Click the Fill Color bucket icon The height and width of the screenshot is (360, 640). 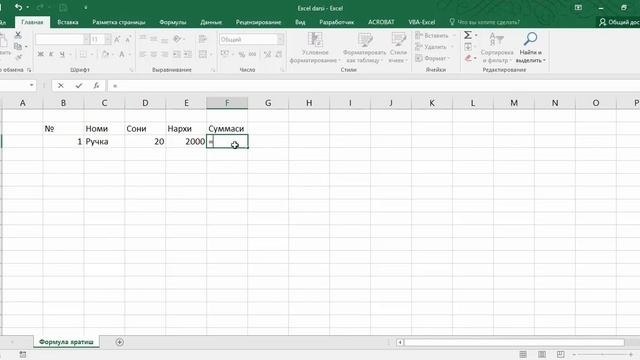(105, 54)
